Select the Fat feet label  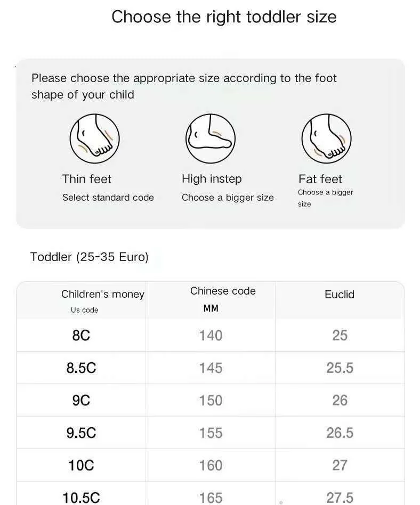pyautogui.click(x=320, y=179)
